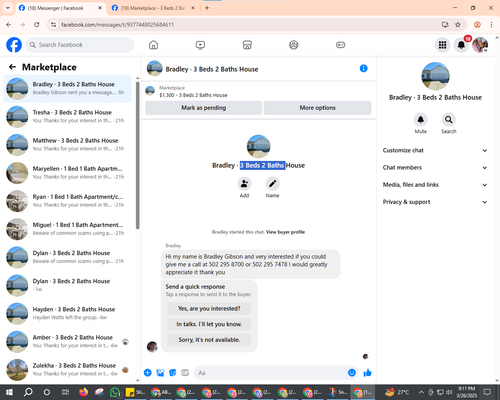This screenshot has width=500, height=400.
Task: Open the emoji picker in message box
Action: 352,373
